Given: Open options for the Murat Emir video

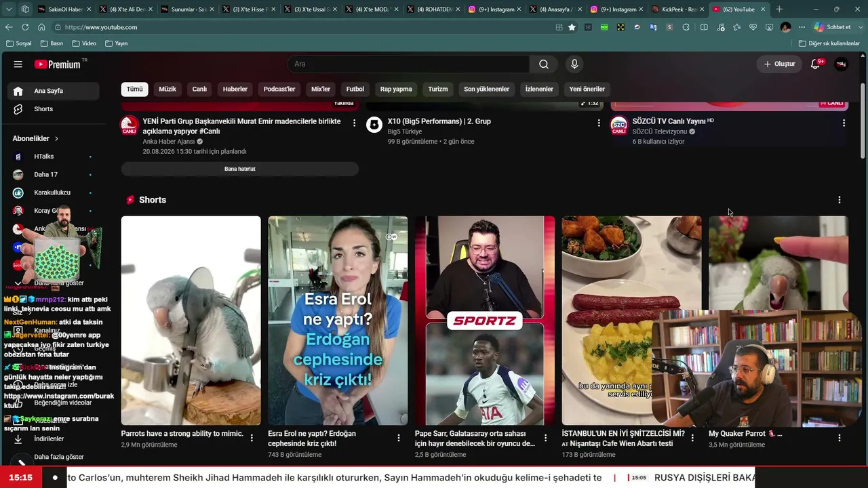Looking at the screenshot, I should (354, 123).
